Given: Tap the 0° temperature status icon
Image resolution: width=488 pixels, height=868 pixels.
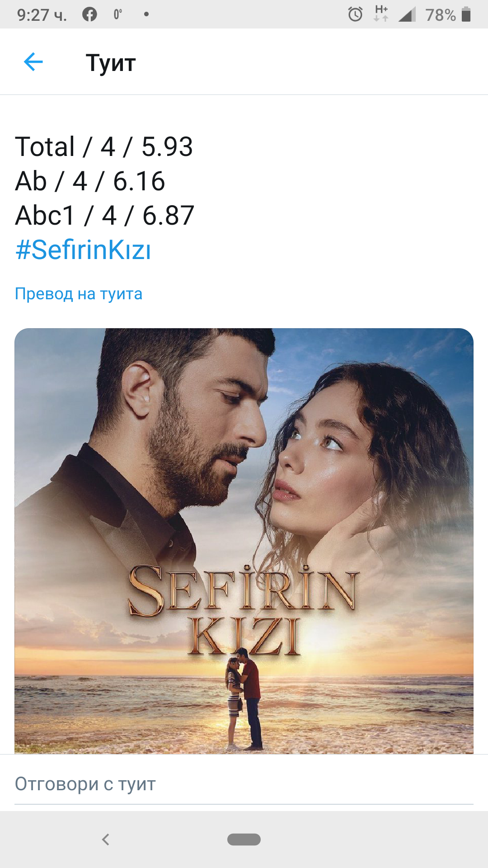Looking at the screenshot, I should 117,14.
